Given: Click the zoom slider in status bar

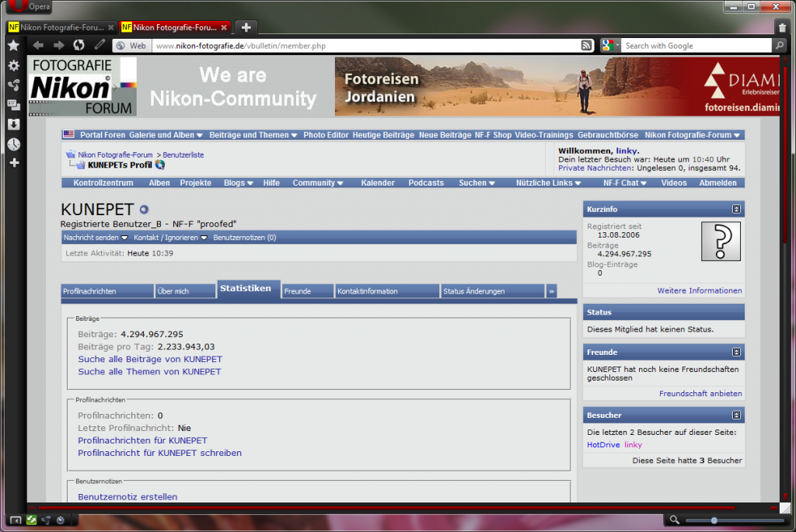Looking at the screenshot, I should click(735, 520).
